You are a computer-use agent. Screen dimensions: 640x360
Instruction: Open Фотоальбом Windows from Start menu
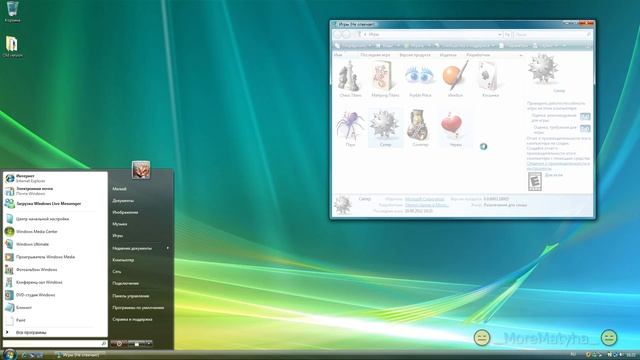55,269
